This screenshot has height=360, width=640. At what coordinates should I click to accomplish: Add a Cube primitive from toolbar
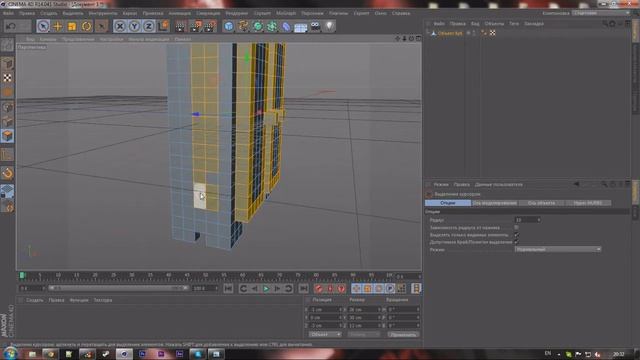tap(229, 27)
